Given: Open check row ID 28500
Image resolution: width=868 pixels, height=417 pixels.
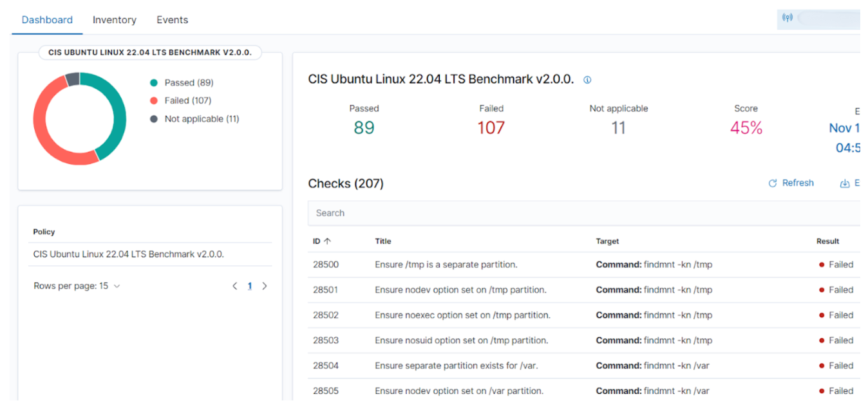Looking at the screenshot, I should [584, 264].
